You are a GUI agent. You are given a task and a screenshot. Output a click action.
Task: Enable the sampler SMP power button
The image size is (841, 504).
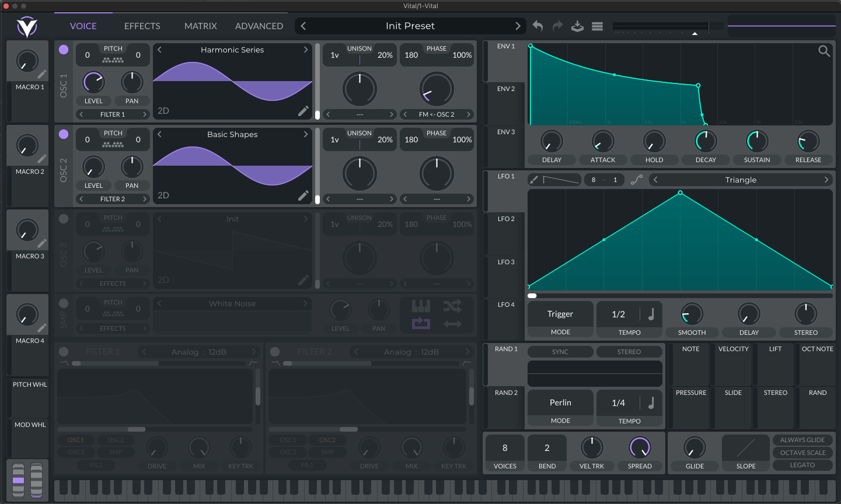coord(64,303)
